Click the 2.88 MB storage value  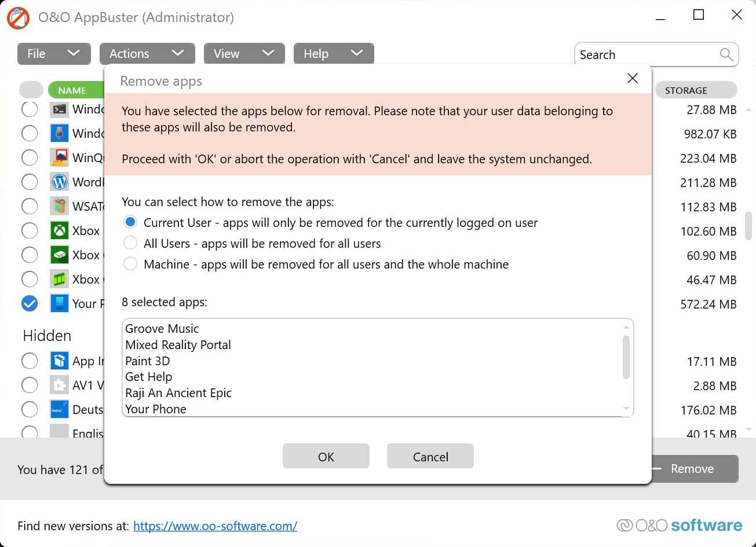(715, 386)
